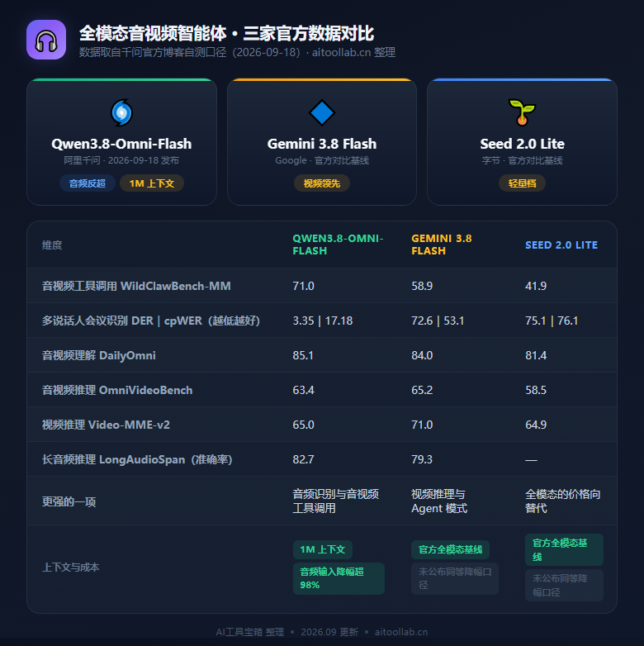Click the footer AI工具宝箱 整理 text
Viewport: 644px width, 646px height.
[250, 632]
